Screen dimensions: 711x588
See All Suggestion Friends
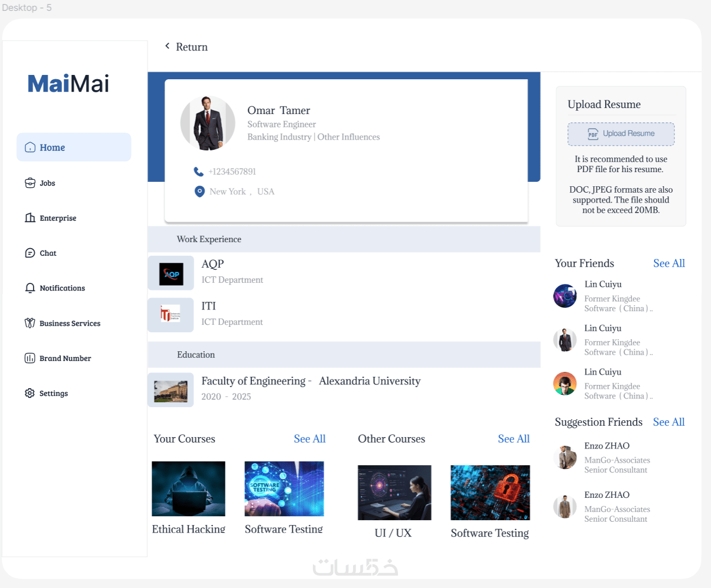click(x=669, y=422)
